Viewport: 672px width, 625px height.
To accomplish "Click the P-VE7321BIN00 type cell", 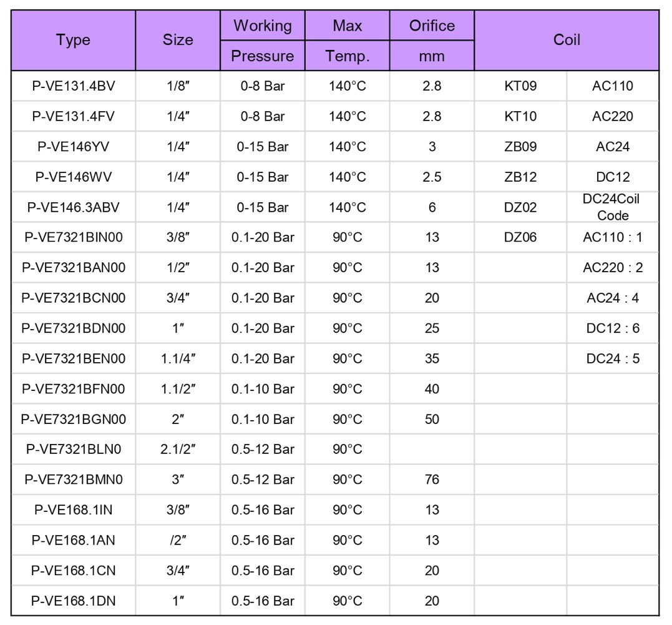I will click(73, 237).
